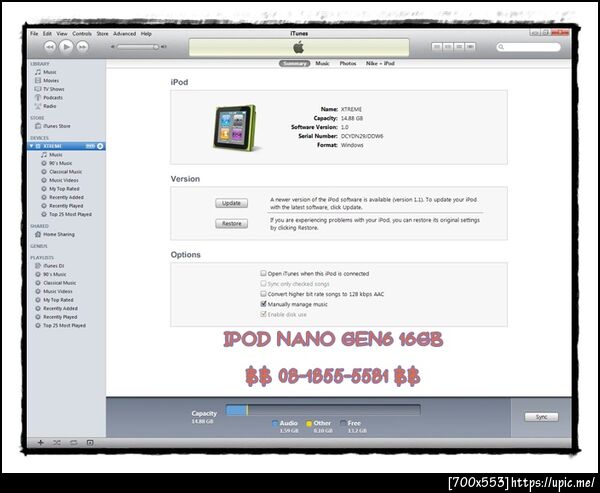Open Music under the XTREME device
Screen dimensions: 600x493
pos(55,155)
